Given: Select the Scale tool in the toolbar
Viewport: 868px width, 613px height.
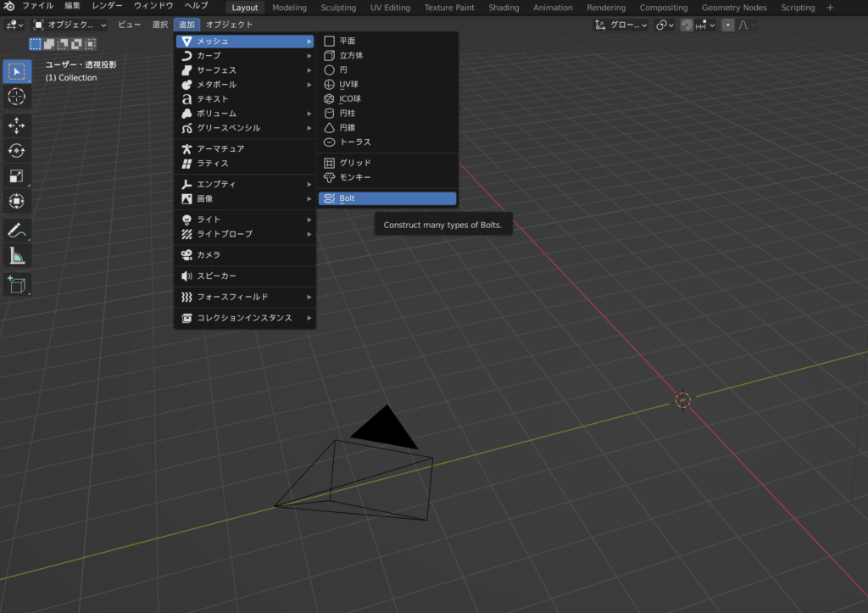Looking at the screenshot, I should click(x=16, y=176).
